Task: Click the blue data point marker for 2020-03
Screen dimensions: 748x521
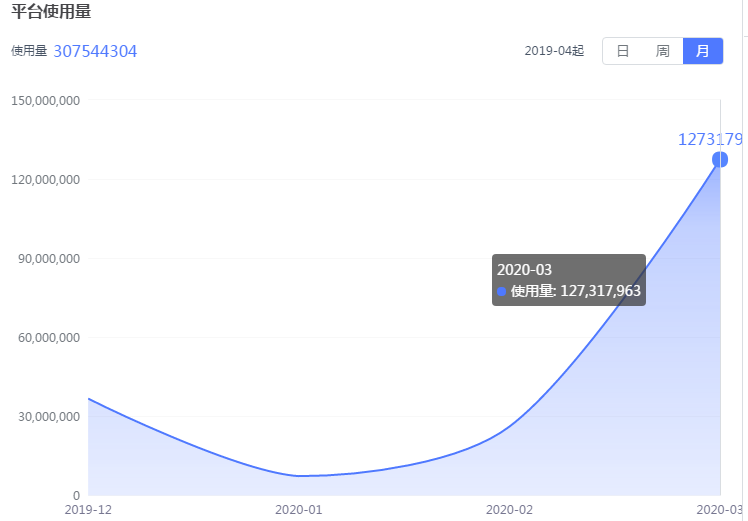Action: [x=720, y=160]
